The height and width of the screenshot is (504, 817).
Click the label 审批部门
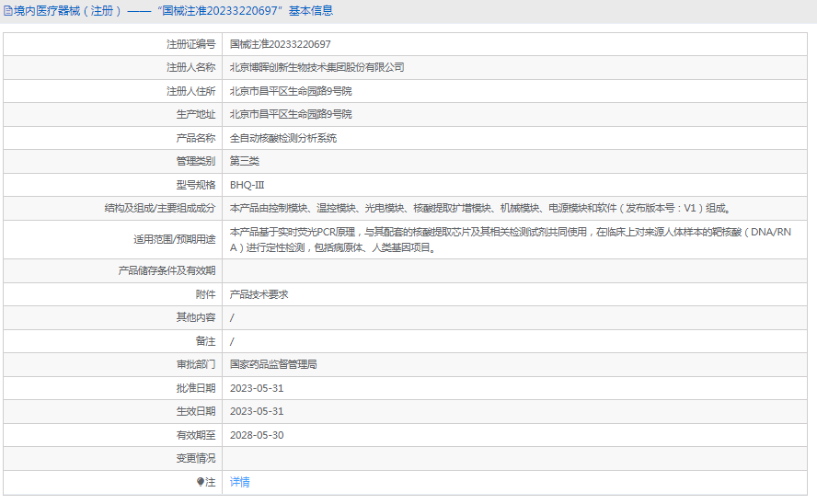196,364
